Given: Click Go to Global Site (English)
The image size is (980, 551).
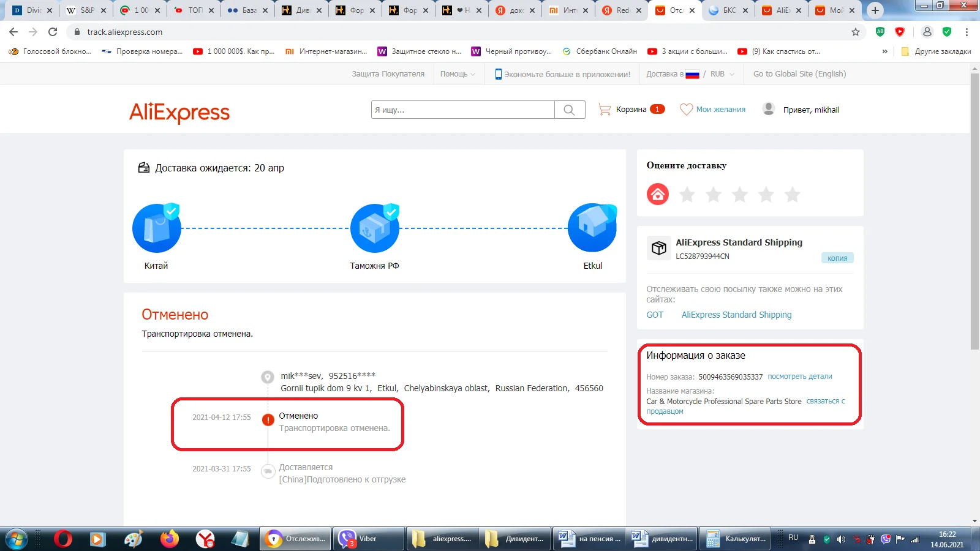Looking at the screenshot, I should pyautogui.click(x=799, y=74).
